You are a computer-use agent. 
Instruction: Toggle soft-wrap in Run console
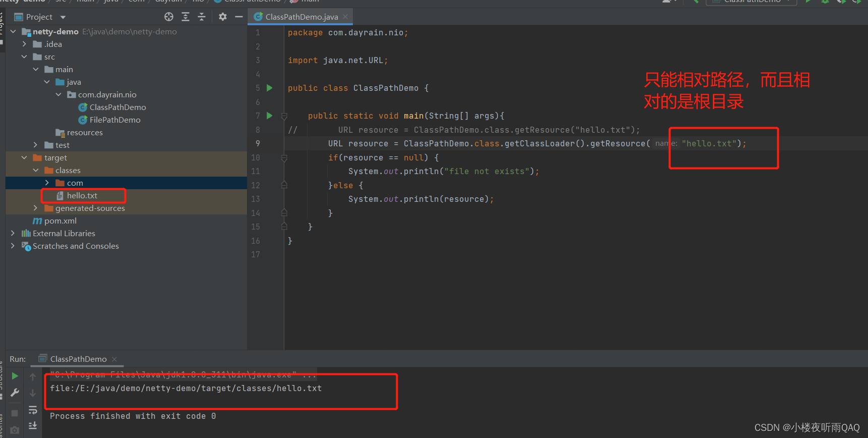pyautogui.click(x=33, y=410)
